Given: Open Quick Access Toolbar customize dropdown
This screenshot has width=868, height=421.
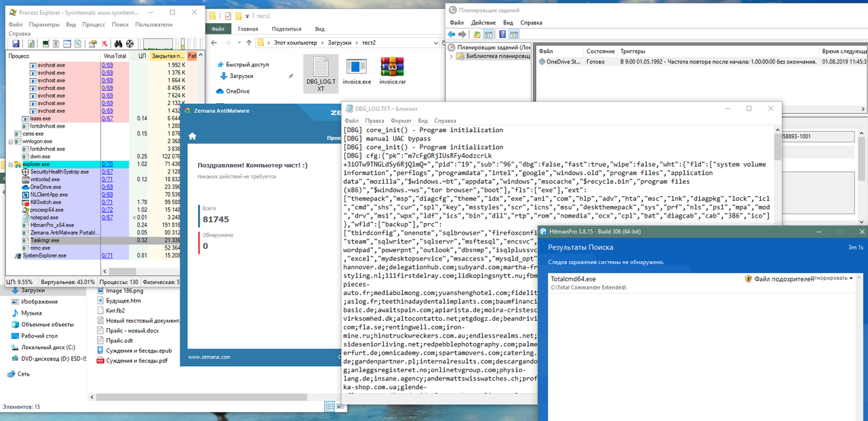Looking at the screenshot, I should [x=247, y=16].
